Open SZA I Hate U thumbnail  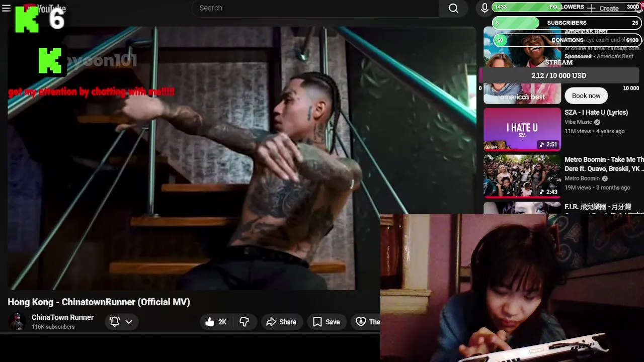coord(522,129)
